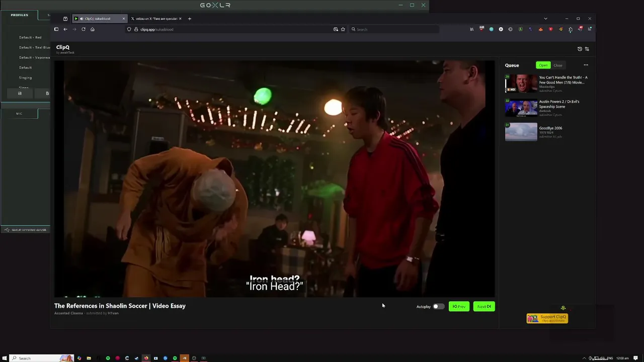Go back in the browser
Screen dimensions: 644x362
pos(65,29)
